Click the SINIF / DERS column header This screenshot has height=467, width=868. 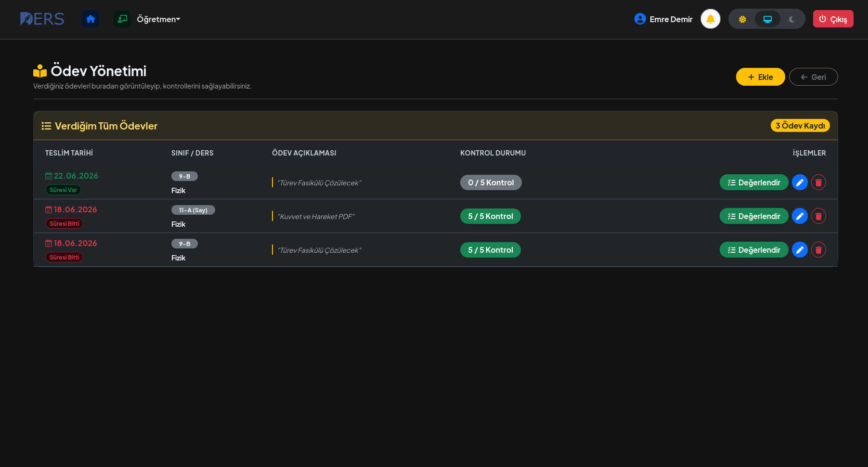[x=193, y=153]
